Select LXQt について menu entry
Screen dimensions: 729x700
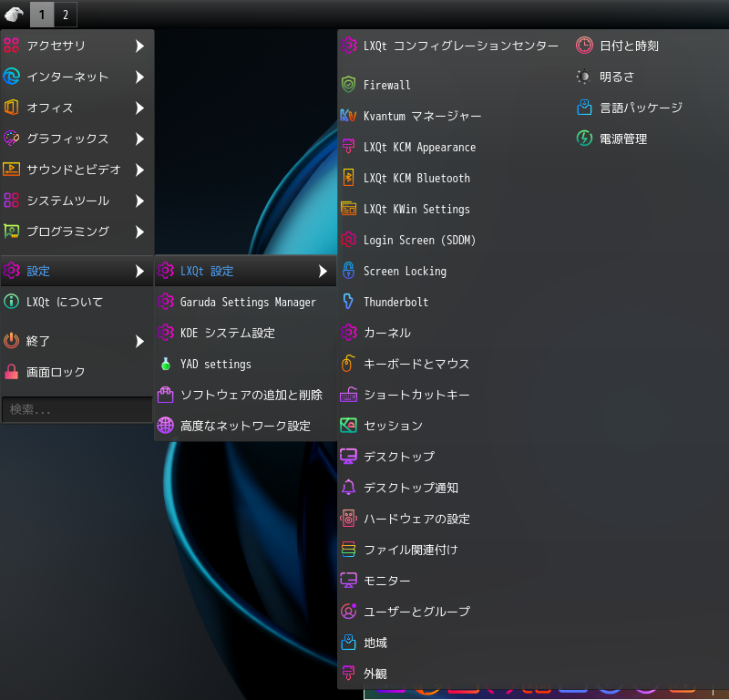pos(77,302)
